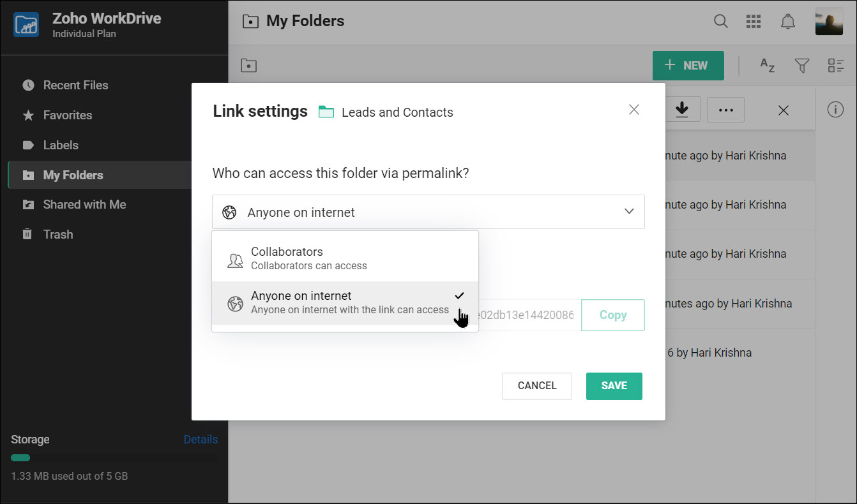Click the download icon button
This screenshot has height=504, width=857.
pyautogui.click(x=682, y=110)
